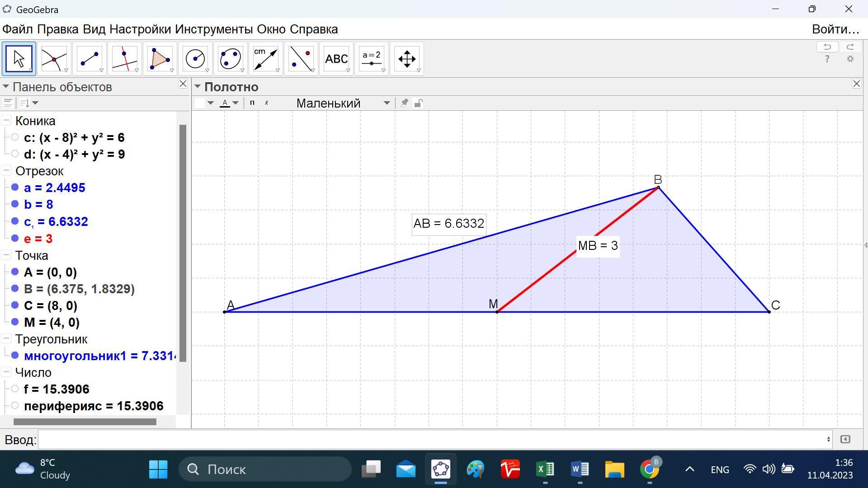Select the Move Graphics View tool
Viewport: 868px width, 488px height.
click(406, 59)
